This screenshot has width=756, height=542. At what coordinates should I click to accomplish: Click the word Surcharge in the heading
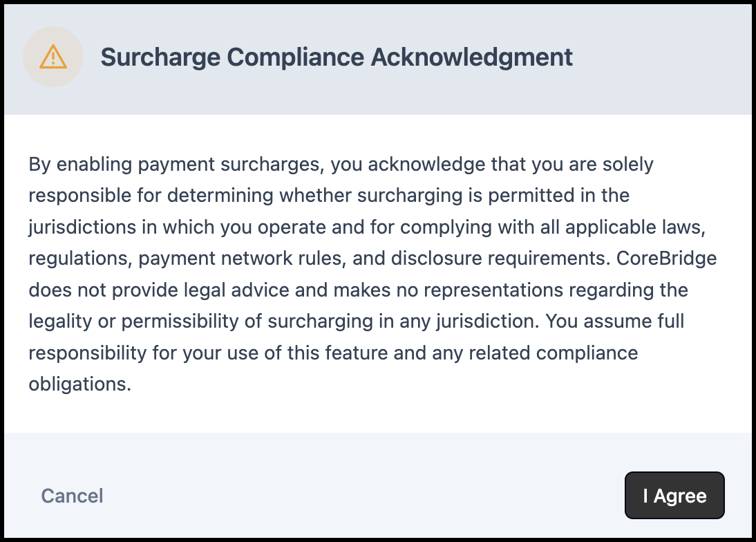tap(160, 57)
